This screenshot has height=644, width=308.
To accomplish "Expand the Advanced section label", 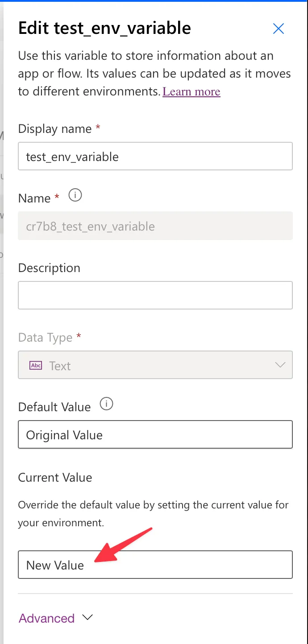I will tap(46, 618).
